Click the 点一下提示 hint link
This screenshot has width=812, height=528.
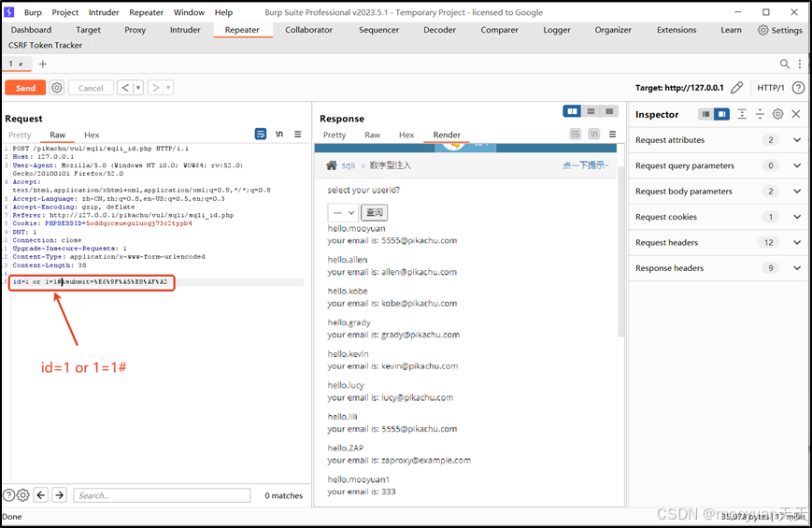coord(586,165)
